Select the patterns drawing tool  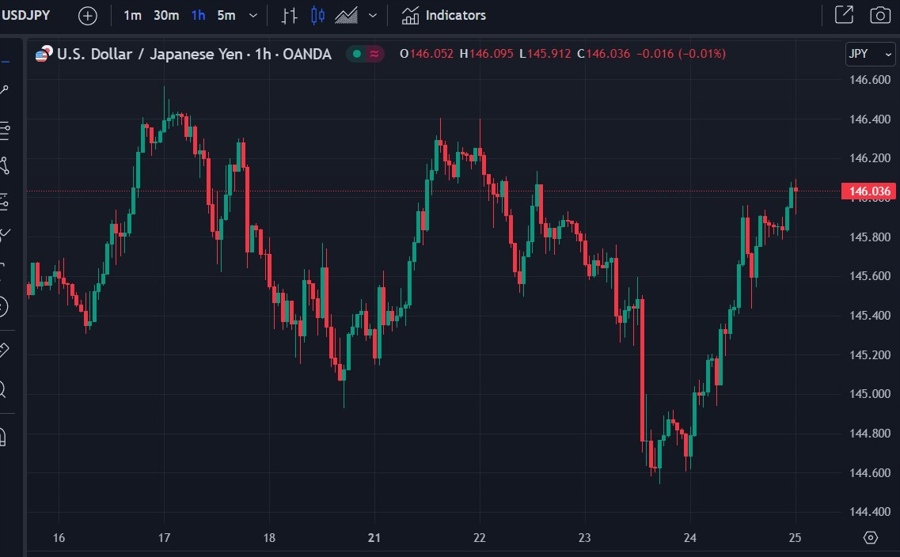pos(5,166)
